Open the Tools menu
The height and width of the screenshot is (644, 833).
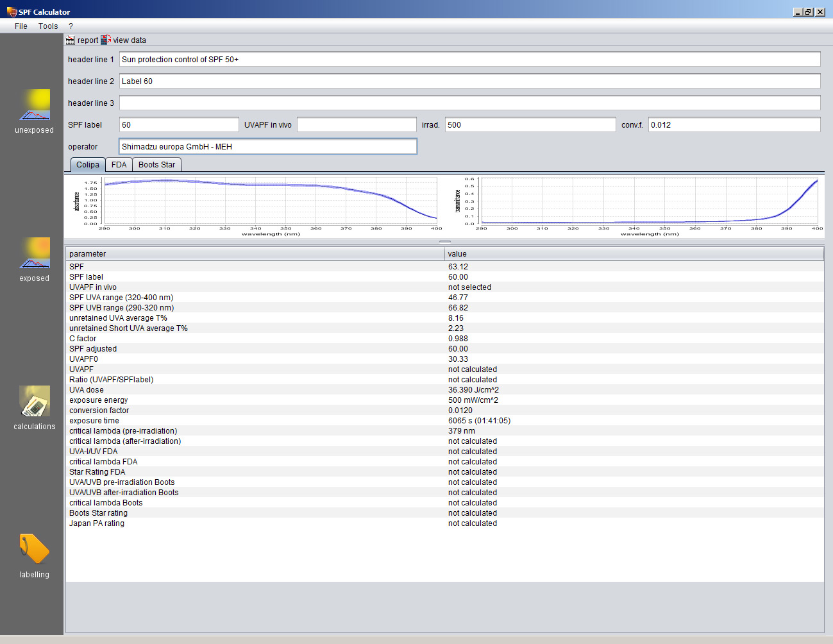click(x=48, y=26)
